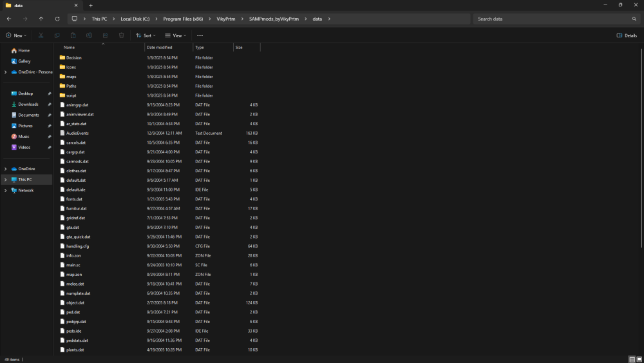
Task: Open Home in the navigation pane
Action: [x=24, y=50]
